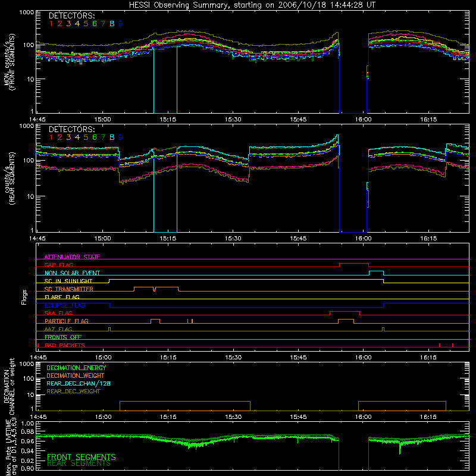This screenshot has height=476, width=476.
Task: Click cyan detector 8 in front segments legend
Action: click(112, 24)
